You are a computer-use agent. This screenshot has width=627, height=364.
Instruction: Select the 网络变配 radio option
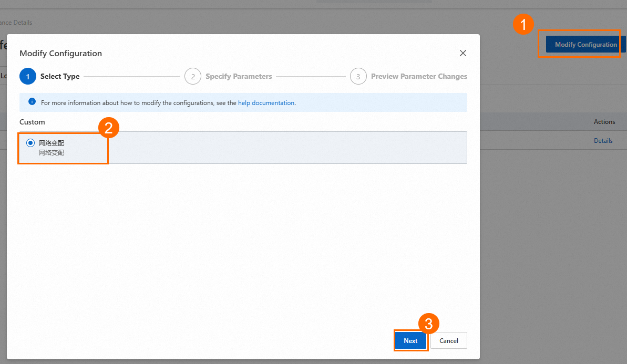(30, 143)
